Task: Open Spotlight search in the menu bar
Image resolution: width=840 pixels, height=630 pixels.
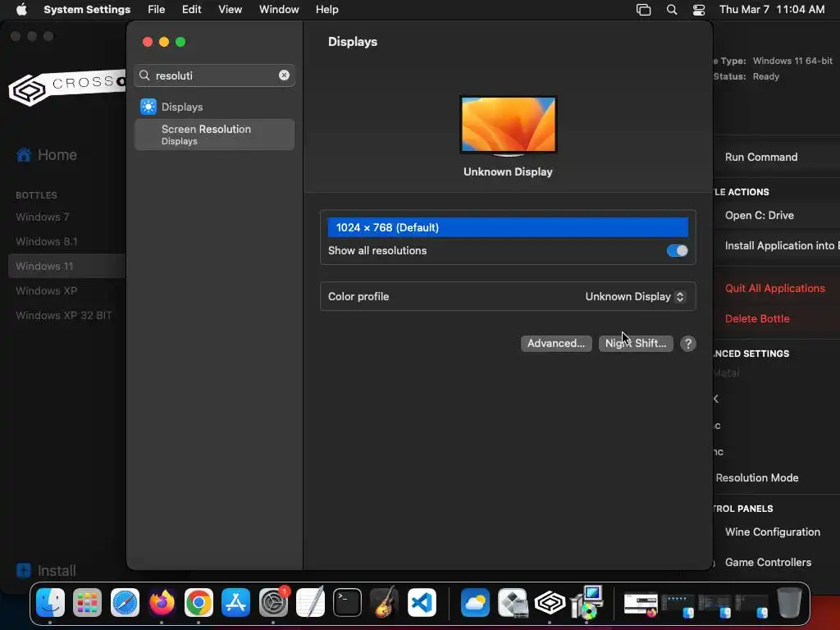Action: 672,10
